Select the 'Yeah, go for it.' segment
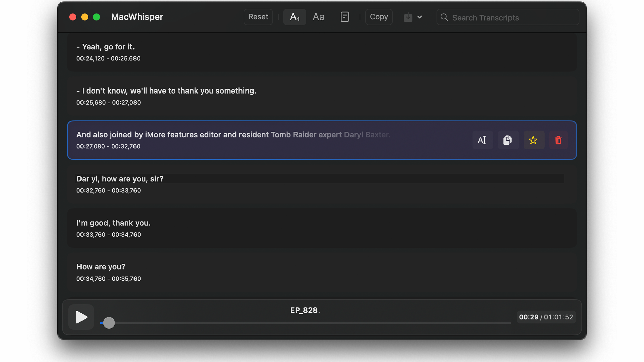The height and width of the screenshot is (362, 644). pyautogui.click(x=322, y=52)
